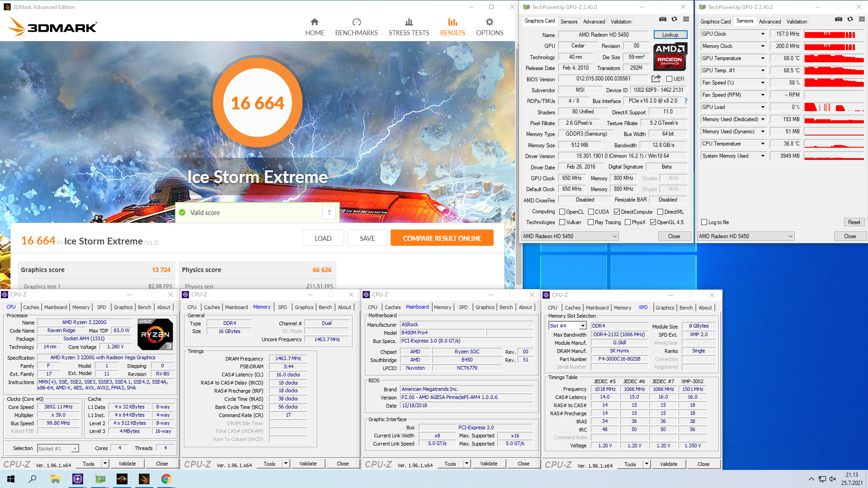Viewport: 868px width, 488px height.
Task: Open GPU Temperature sensor dropdown
Action: [763, 58]
